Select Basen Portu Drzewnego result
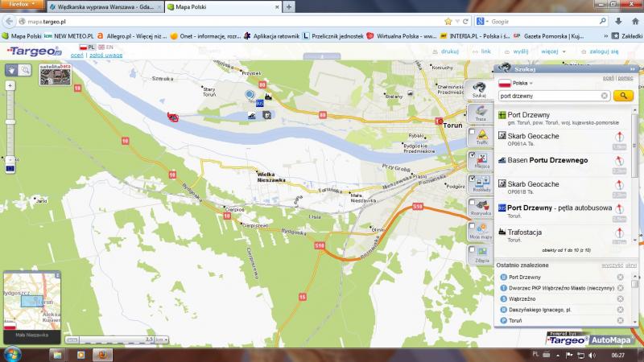Image resolution: width=644 pixels, height=362 pixels. 547,160
